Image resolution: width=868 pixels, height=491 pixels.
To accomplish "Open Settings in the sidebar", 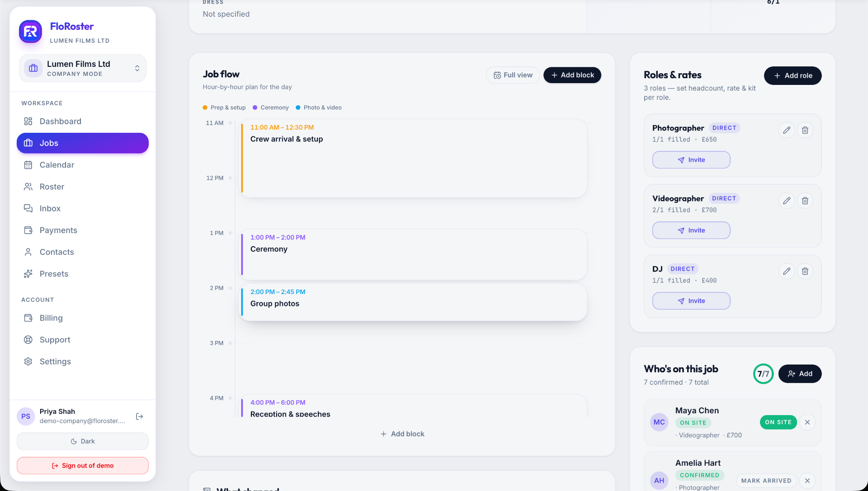I will [83, 361].
